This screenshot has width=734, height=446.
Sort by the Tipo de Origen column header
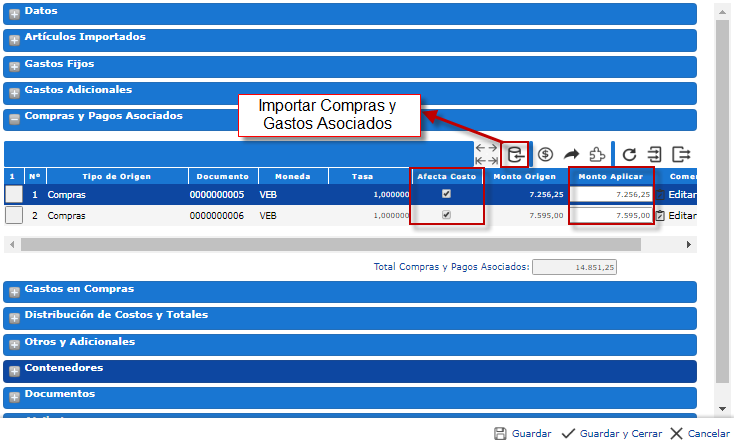pos(117,176)
